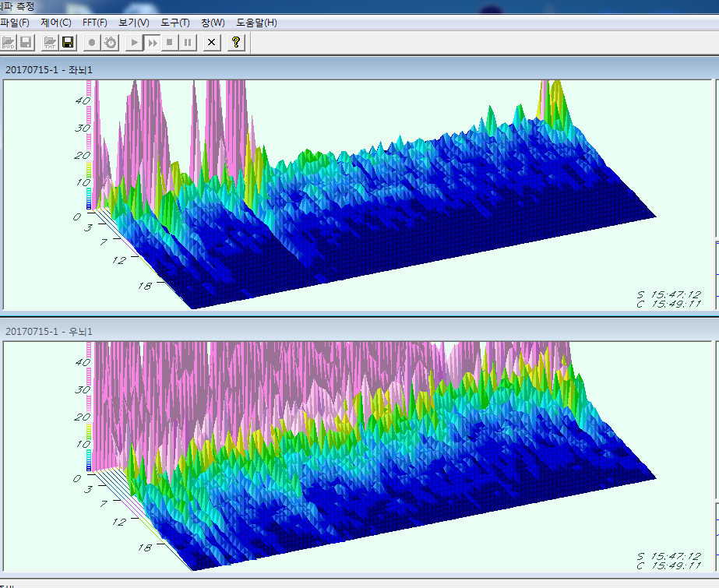Open the FFT(F) menu
The image size is (719, 588).
coord(95,23)
